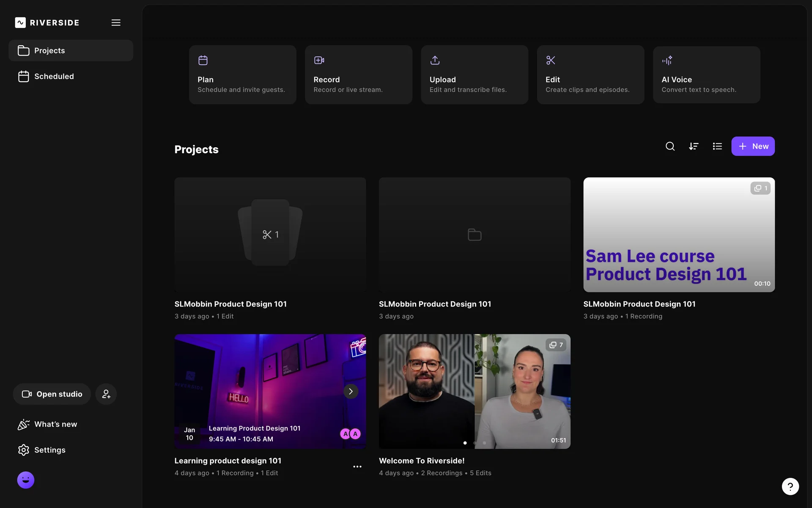Click Open studio button
This screenshot has height=508, width=812.
pyautogui.click(x=52, y=394)
